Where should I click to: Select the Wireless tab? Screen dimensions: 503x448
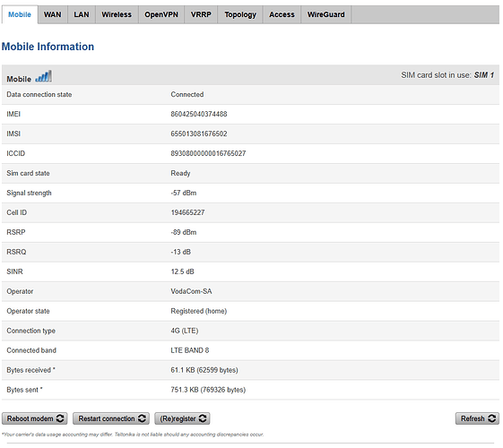click(x=117, y=14)
